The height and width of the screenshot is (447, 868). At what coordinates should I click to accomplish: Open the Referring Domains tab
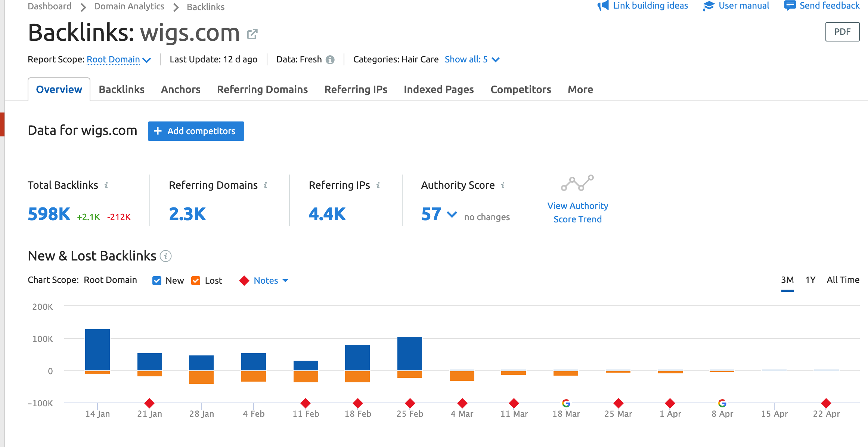coord(262,90)
